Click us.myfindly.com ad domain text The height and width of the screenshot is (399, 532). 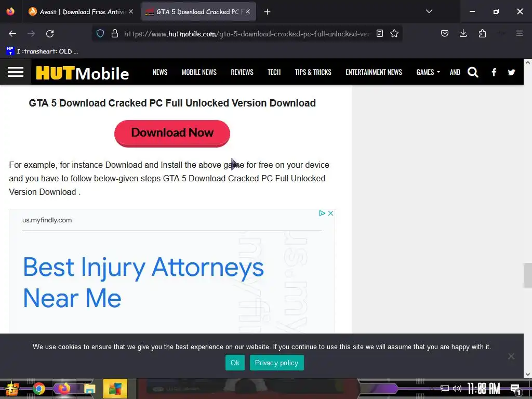(x=47, y=220)
